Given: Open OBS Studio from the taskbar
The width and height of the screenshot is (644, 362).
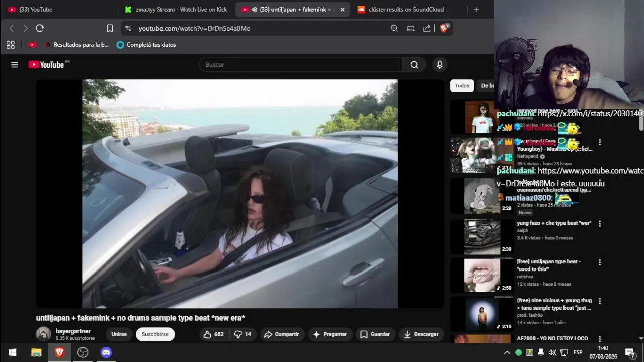Looking at the screenshot, I should point(83,352).
